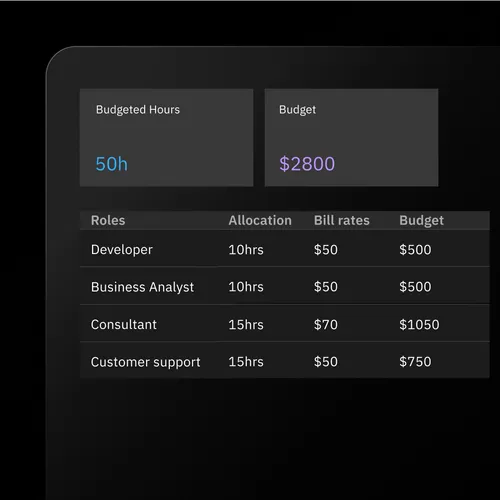The height and width of the screenshot is (500, 500).
Task: Sort by the Allocation column header
Action: [x=260, y=220]
